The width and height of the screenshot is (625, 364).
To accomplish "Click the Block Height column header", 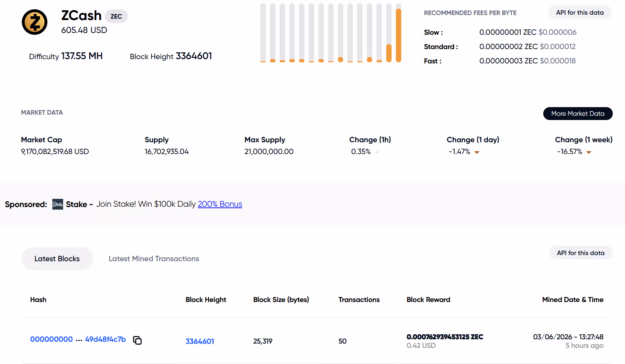I will tap(206, 300).
